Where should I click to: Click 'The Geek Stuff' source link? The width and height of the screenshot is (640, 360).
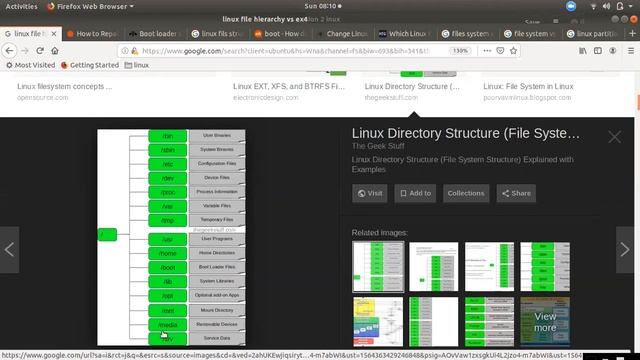click(378, 146)
